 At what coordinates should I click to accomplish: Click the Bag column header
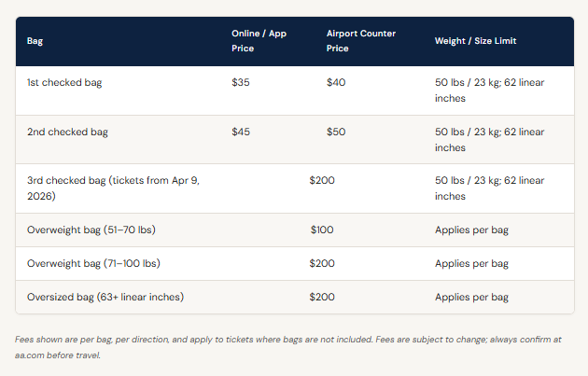click(x=35, y=41)
